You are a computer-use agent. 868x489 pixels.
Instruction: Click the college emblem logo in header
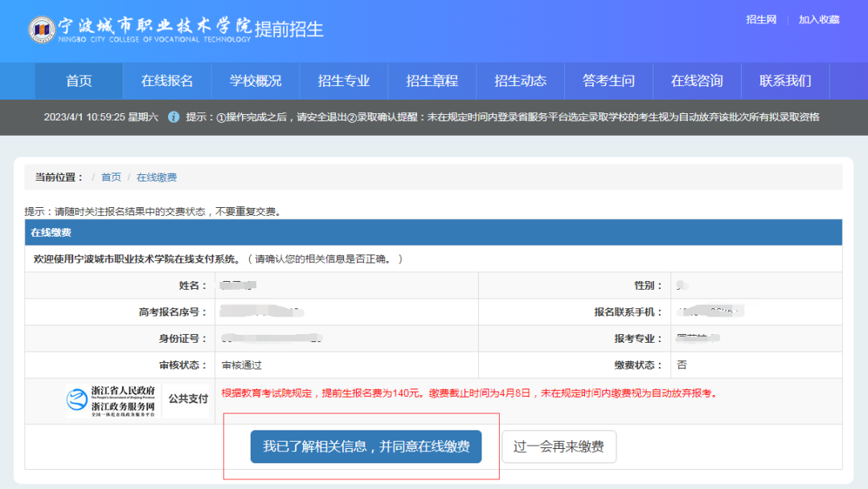pyautogui.click(x=42, y=30)
